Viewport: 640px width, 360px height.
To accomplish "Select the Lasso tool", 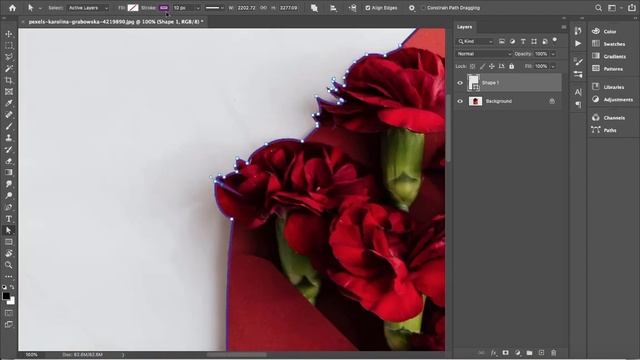I will click(x=9, y=57).
